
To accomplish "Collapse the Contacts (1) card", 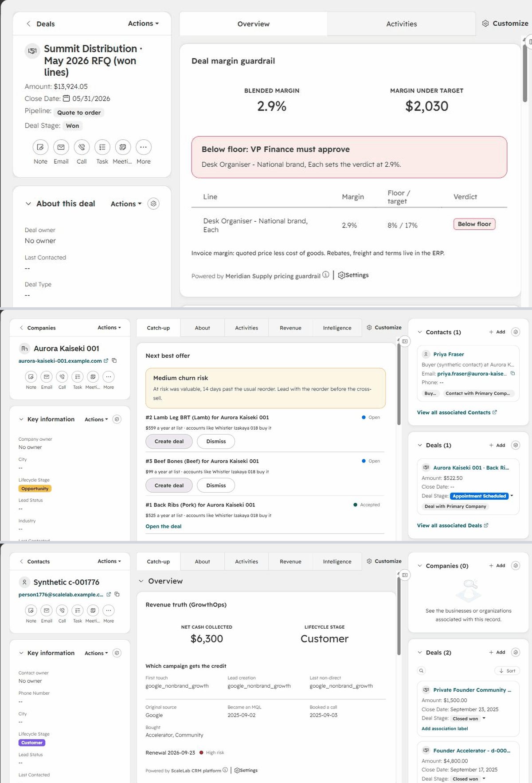I will [x=420, y=332].
